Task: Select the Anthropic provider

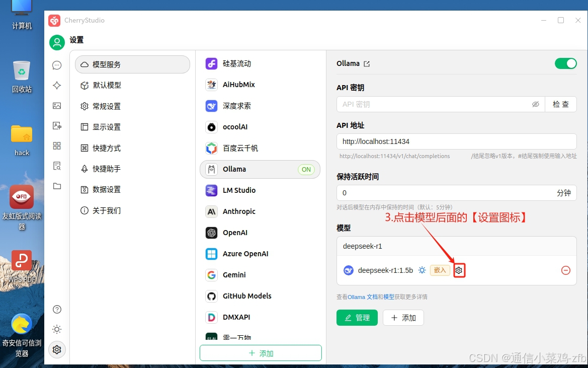Action: click(260, 211)
